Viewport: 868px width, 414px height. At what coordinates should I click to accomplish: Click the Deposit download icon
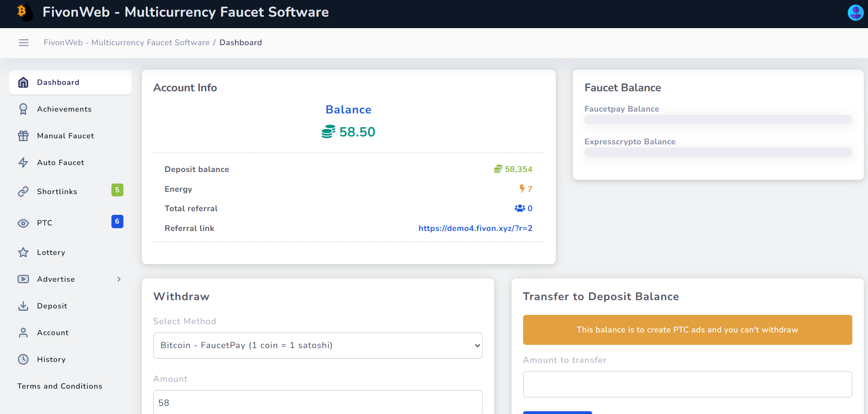click(23, 306)
